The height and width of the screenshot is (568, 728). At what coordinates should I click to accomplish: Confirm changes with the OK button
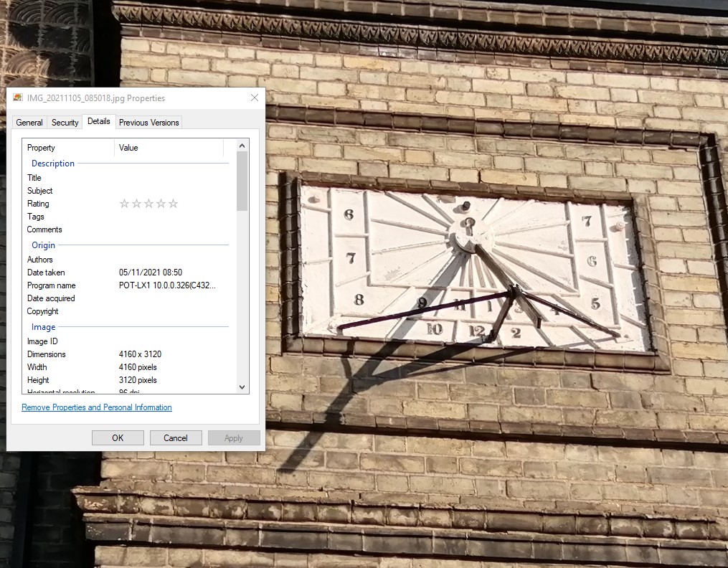coord(117,437)
